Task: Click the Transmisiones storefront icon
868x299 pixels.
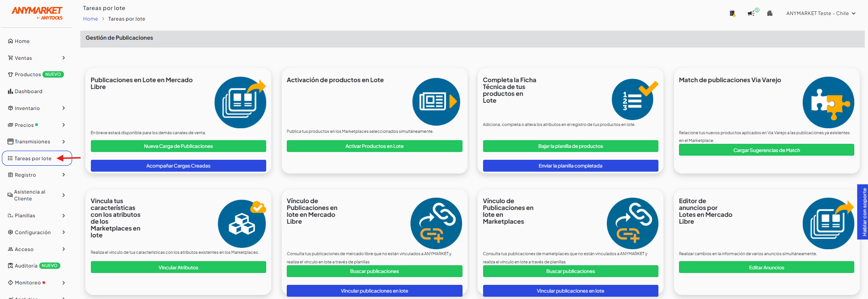Action: tap(10, 142)
